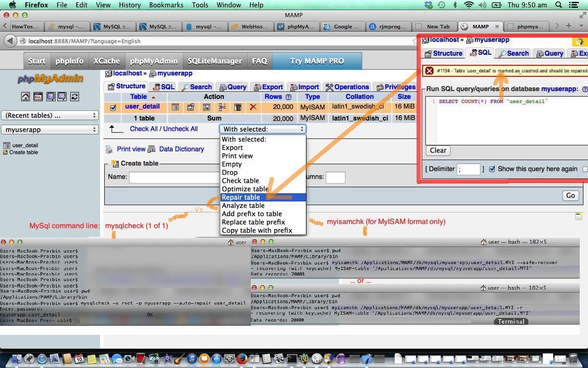Click Bluetooth icon in menu bar

point(455,5)
